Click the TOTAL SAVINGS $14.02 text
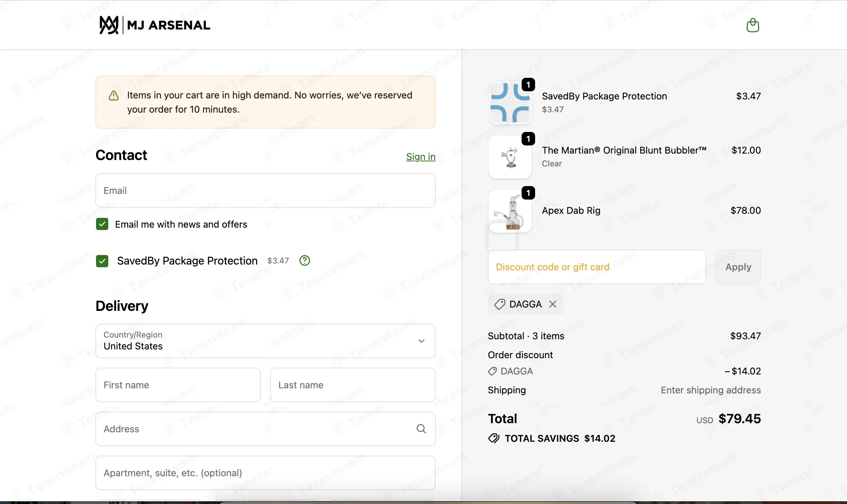 click(560, 438)
